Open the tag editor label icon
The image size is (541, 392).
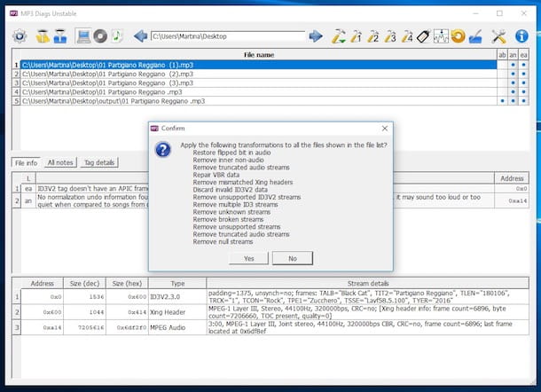424,36
